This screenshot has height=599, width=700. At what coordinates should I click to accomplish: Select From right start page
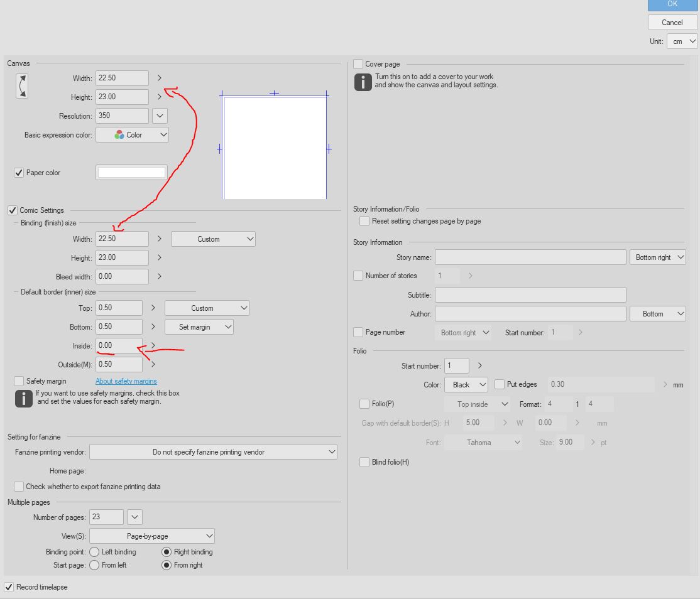click(167, 565)
